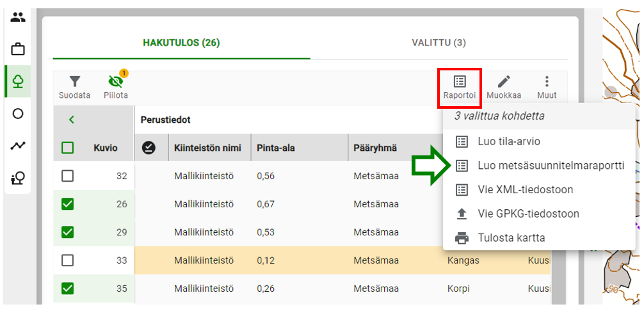Viewport: 644px width, 309px height.
Task: Click the round checkmark column header icon
Action: 149,148
